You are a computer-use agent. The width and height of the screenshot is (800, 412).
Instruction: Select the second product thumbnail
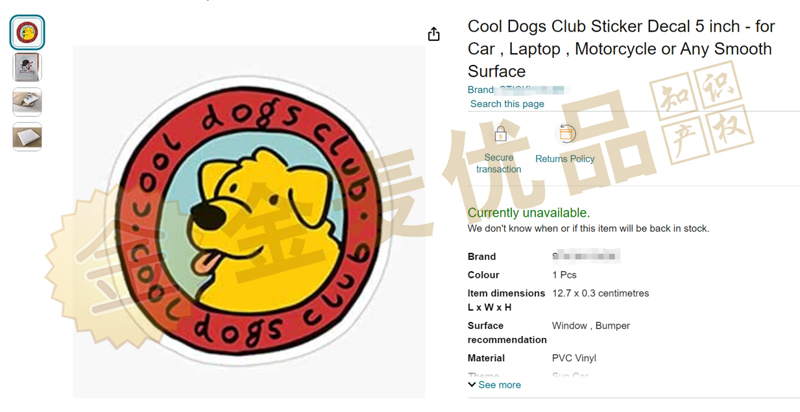[x=27, y=67]
